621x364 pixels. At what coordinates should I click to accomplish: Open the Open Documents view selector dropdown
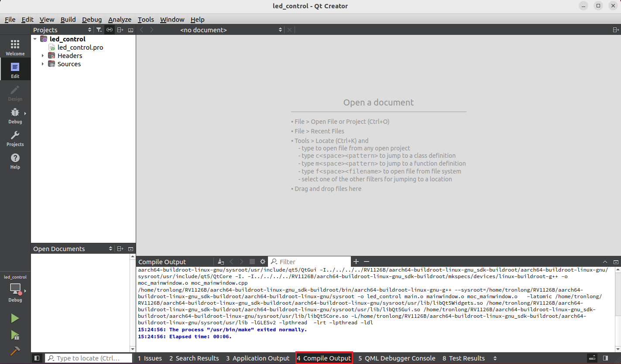(x=73, y=248)
